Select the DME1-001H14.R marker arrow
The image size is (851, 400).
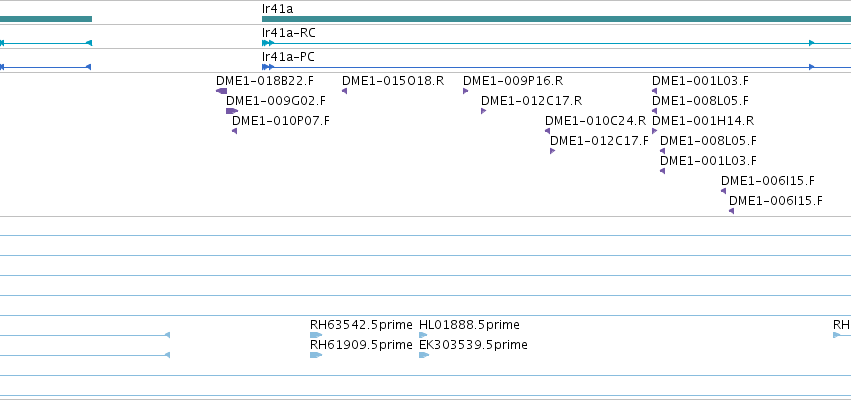coord(655,131)
